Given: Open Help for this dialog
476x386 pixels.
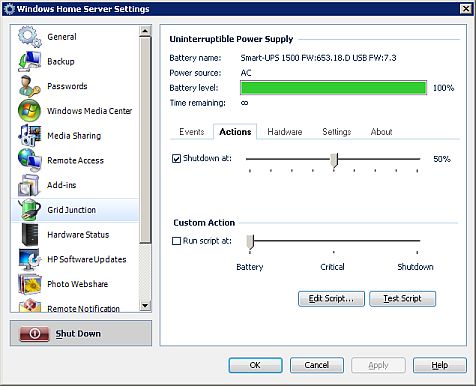Looking at the screenshot, I should point(440,365).
